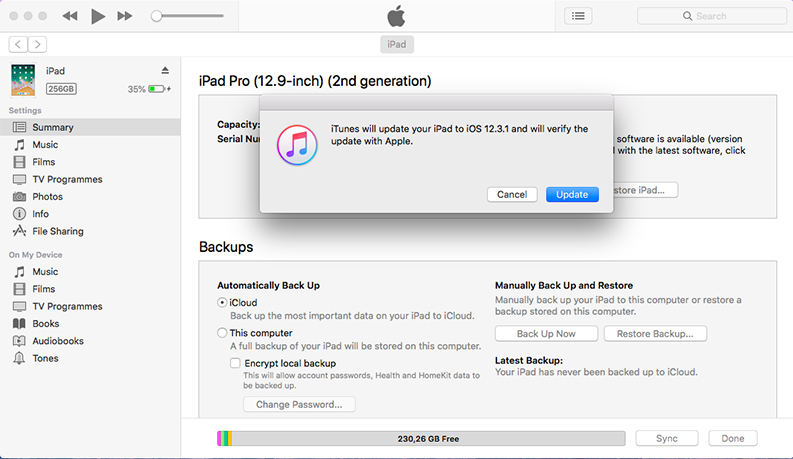The image size is (793, 459).
Task: Click the iPad device thumbnail
Action: [23, 80]
